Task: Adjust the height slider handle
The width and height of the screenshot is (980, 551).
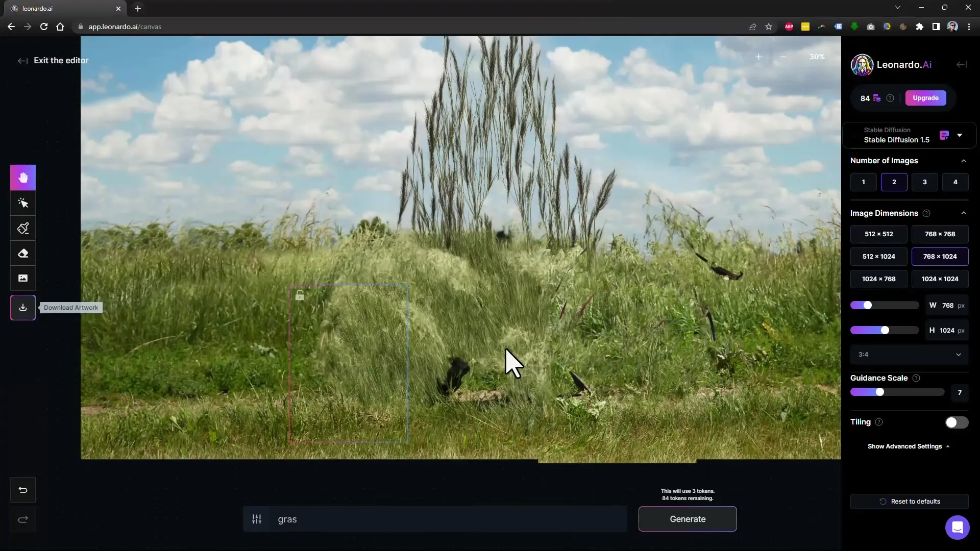Action: (885, 330)
